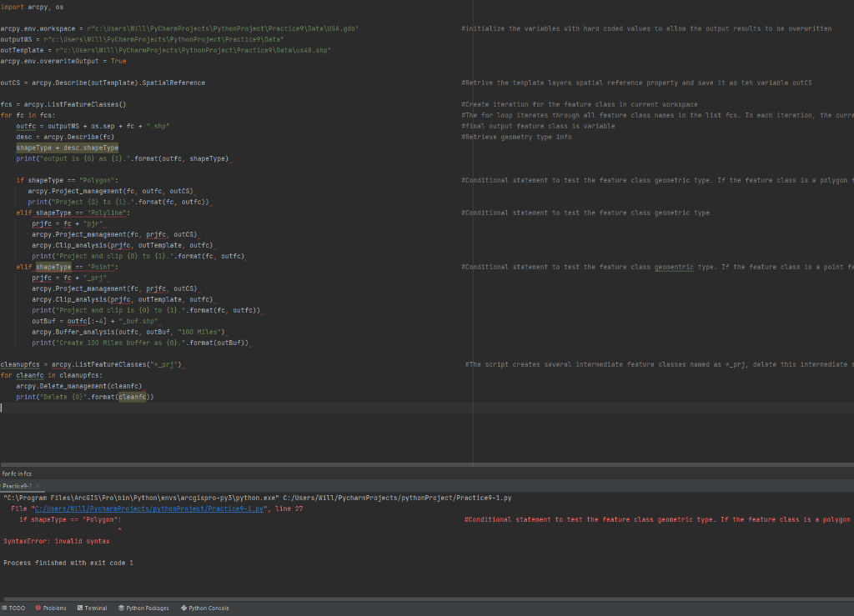Click the SyntaxError: invalid syntax message

[57, 542]
